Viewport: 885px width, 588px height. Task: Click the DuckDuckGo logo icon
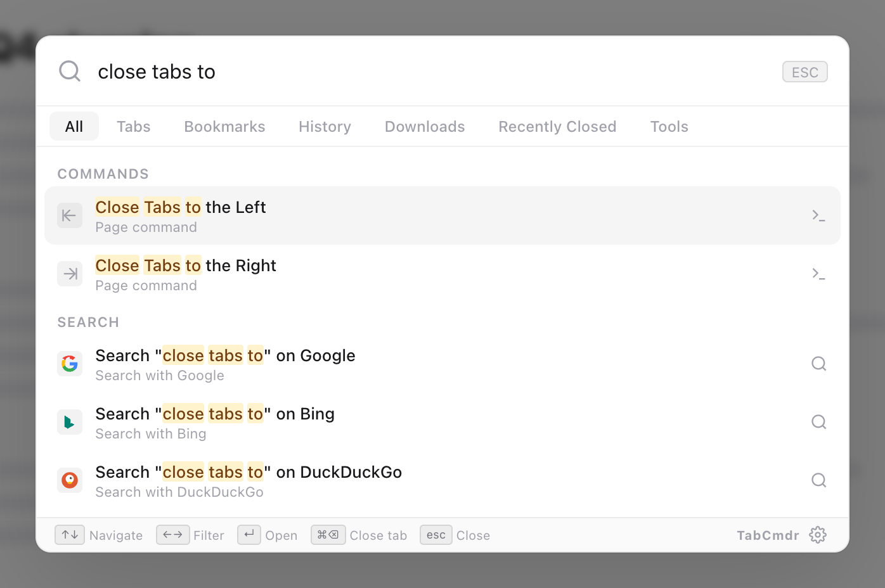(70, 480)
